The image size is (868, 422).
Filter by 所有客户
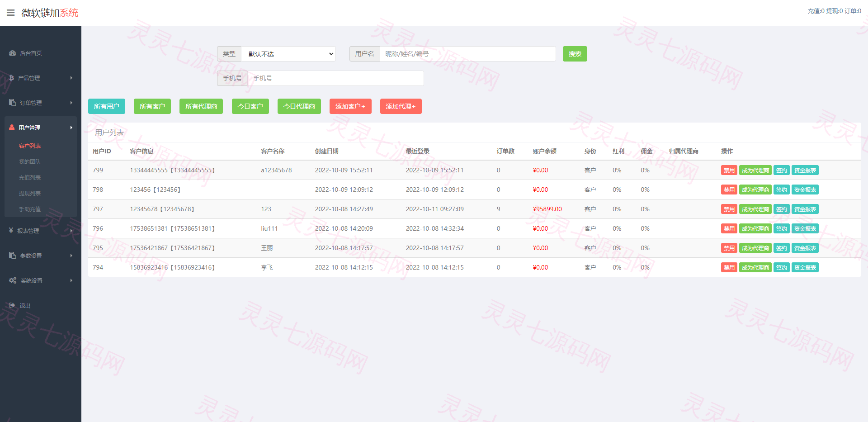point(152,106)
